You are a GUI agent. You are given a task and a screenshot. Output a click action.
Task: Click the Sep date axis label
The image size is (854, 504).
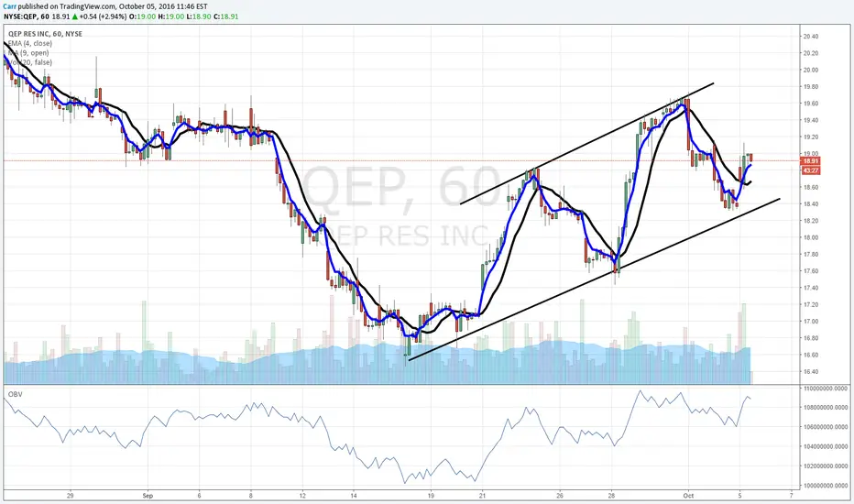coord(148,496)
